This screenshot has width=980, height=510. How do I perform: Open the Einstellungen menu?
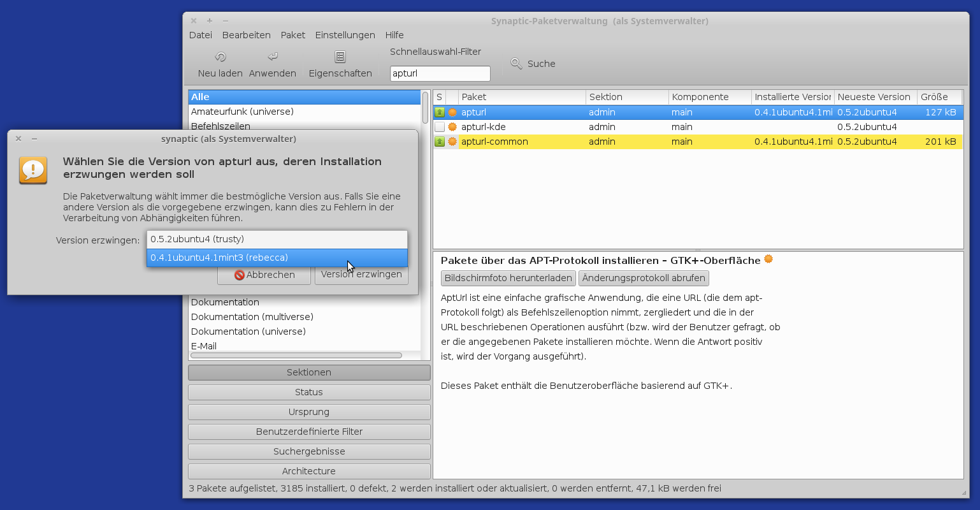(x=345, y=35)
